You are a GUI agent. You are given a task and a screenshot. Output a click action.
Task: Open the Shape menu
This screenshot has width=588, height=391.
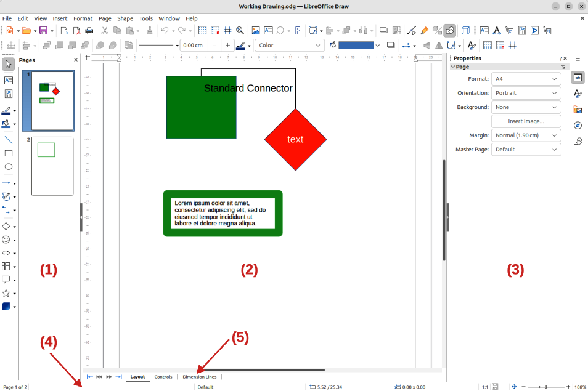tap(125, 18)
